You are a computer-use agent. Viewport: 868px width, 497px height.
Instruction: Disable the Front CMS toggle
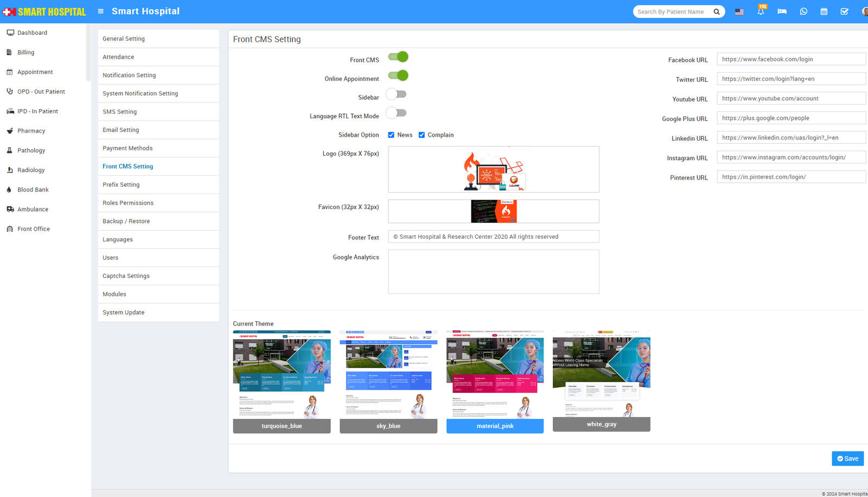398,57
